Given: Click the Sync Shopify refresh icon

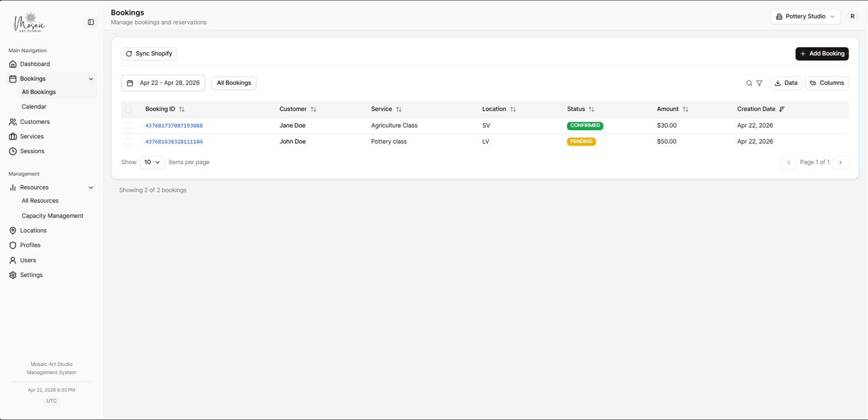Looking at the screenshot, I should point(129,53).
